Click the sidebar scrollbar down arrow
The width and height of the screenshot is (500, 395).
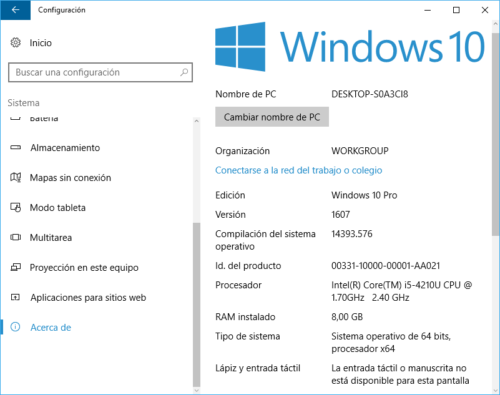[x=197, y=390]
